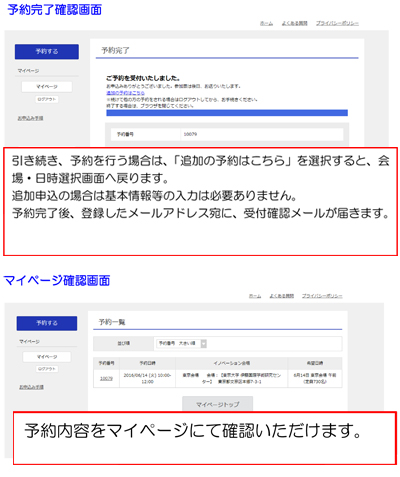This screenshot has width=400, height=477.
Task: Expand the 並び順 sort order dropdown
Action: click(x=181, y=343)
